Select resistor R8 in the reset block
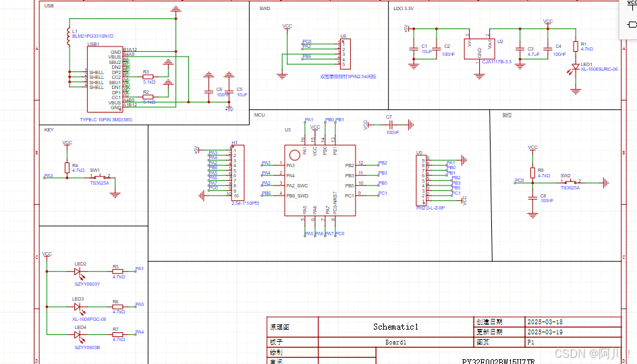This screenshot has width=637, height=364. click(532, 173)
